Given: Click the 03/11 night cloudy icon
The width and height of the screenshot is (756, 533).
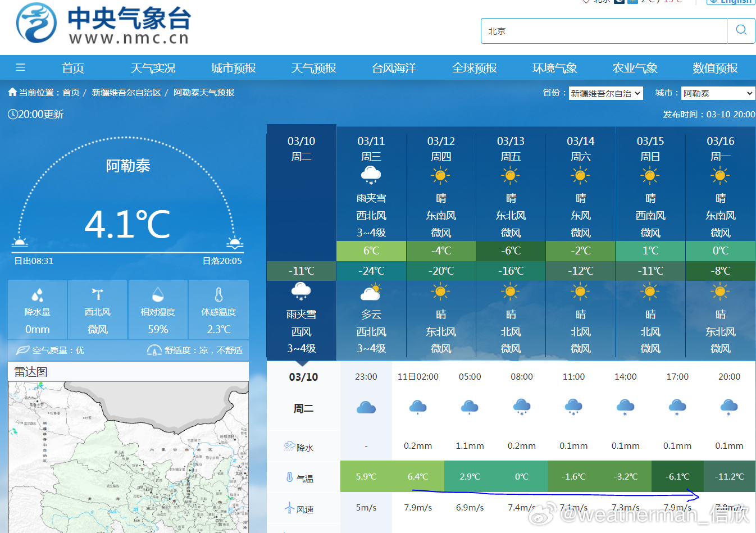Looking at the screenshot, I should 371,291.
